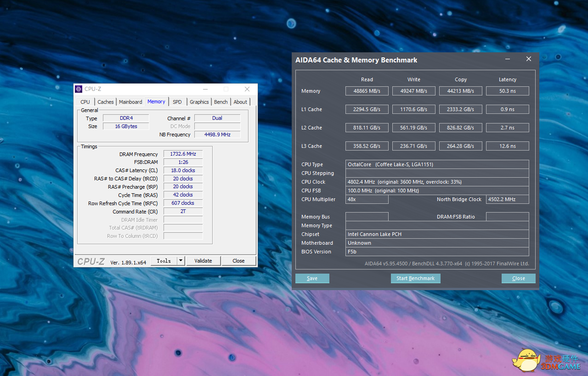The width and height of the screenshot is (588, 376).
Task: Click DRAM Frequency value 1732.6 MHz
Action: [183, 154]
